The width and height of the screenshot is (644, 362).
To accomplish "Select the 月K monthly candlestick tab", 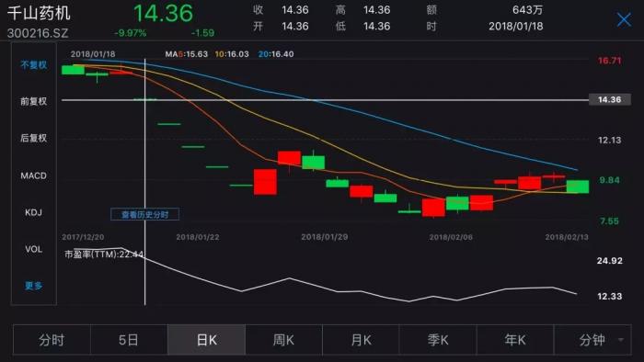I will [x=361, y=340].
